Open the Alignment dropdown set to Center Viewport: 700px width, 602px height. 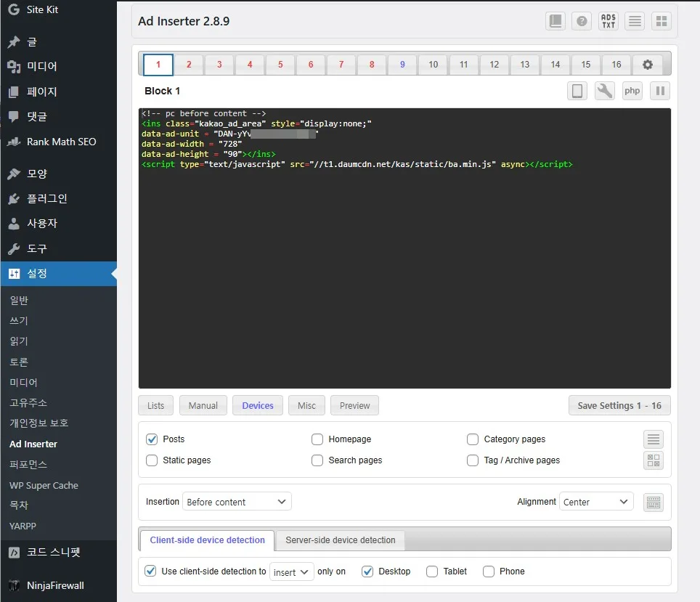tap(595, 502)
